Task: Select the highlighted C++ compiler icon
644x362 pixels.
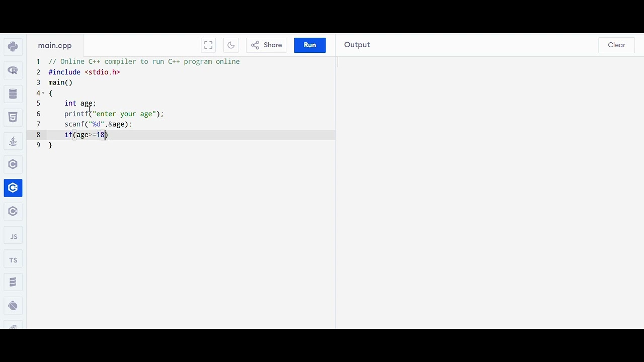Action: pos(13,188)
